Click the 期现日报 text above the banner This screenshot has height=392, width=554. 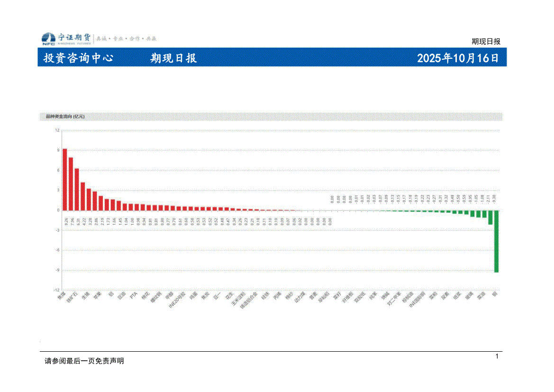[x=486, y=41]
